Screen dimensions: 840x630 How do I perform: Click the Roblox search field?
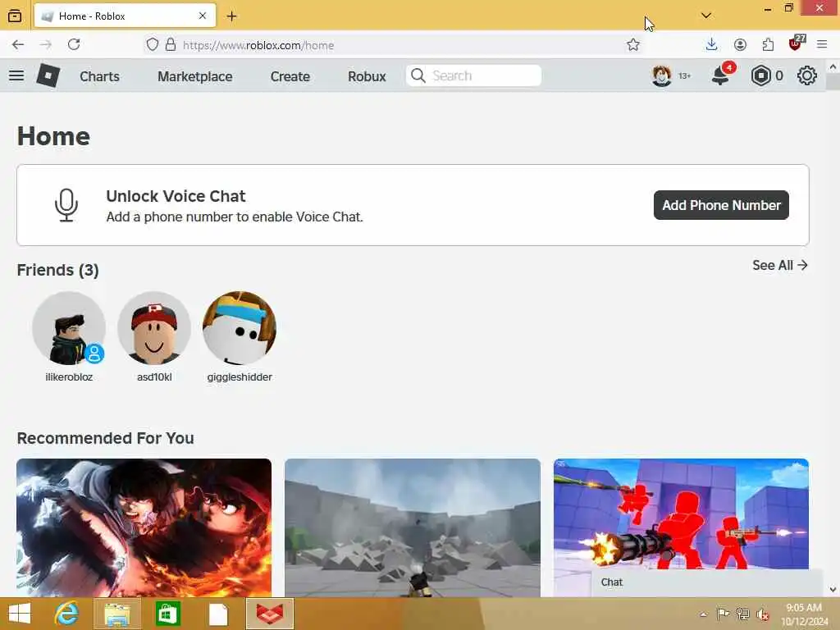click(x=473, y=75)
